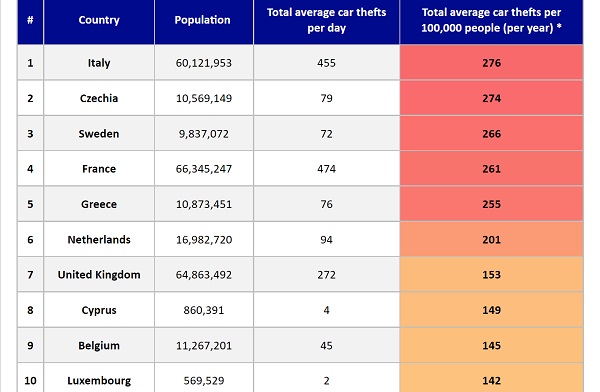The width and height of the screenshot is (600, 392).
Task: Click the 'per 100,000 people' column header
Action: click(x=491, y=20)
